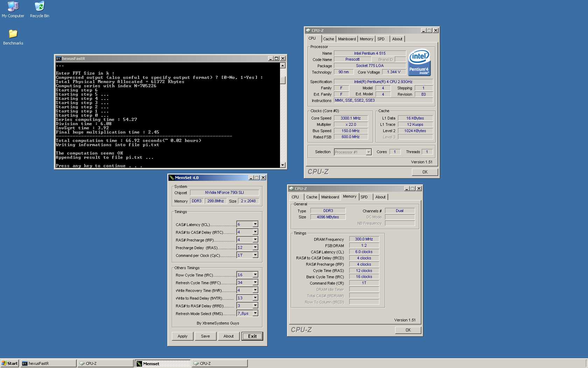This screenshot has height=368, width=588.
Task: Switch to About tab in upper CPU-Z
Action: [x=397, y=39]
